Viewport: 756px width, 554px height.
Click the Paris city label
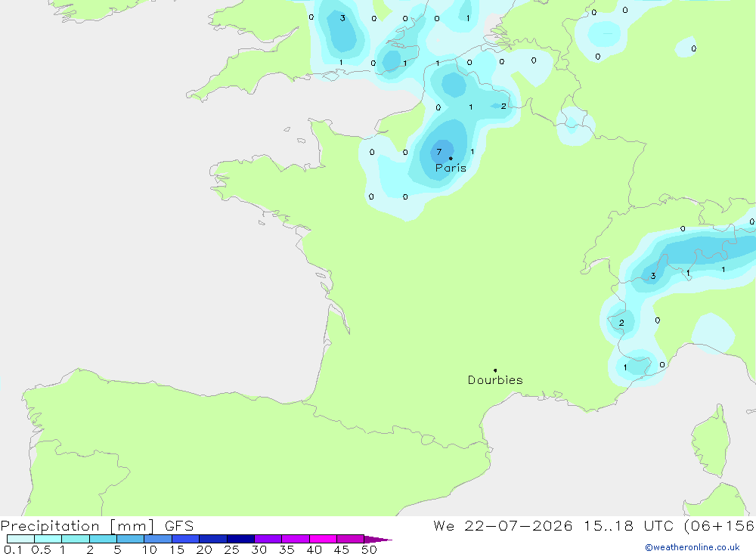pyautogui.click(x=451, y=168)
